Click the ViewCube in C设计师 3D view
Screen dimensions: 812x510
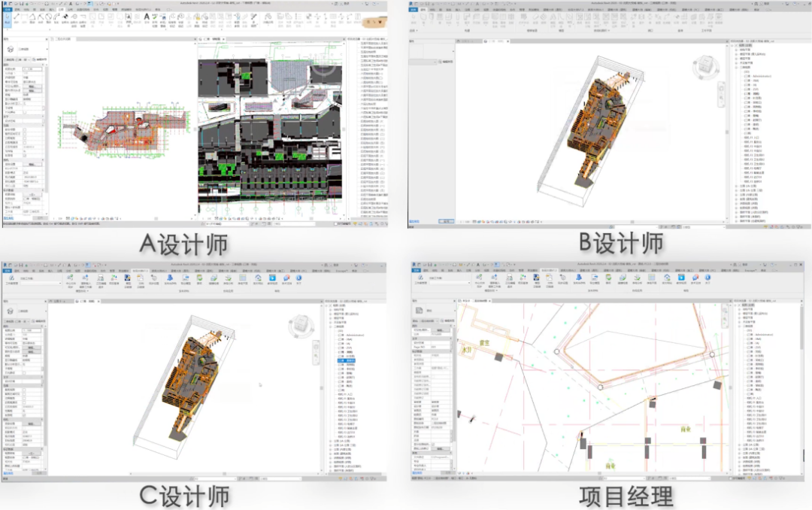click(301, 325)
